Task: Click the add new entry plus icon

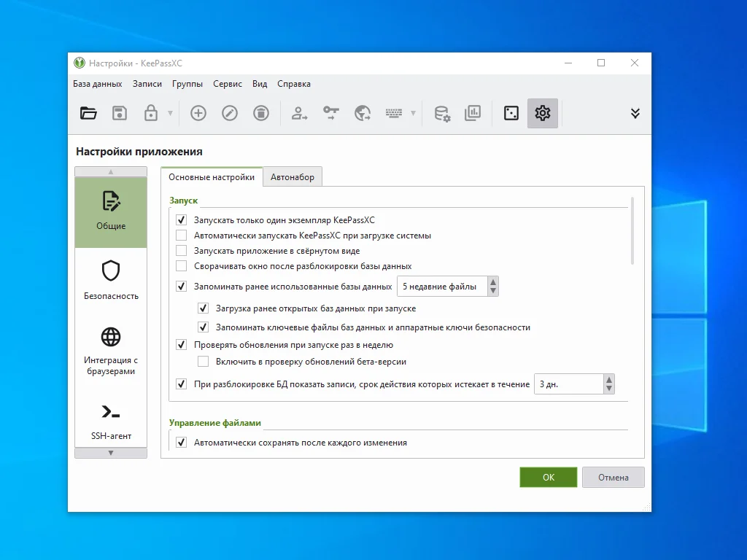Action: 198,113
